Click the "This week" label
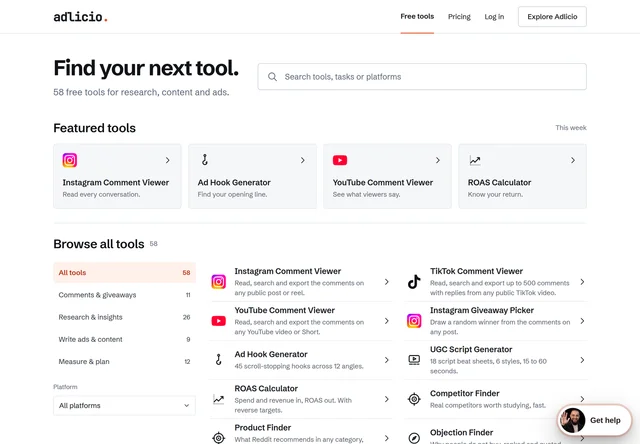Viewport: 640px width, 444px height. (x=571, y=128)
